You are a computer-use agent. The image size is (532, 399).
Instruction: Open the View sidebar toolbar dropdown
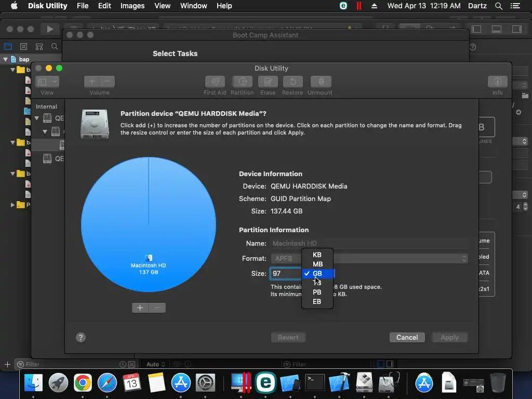[x=47, y=82]
